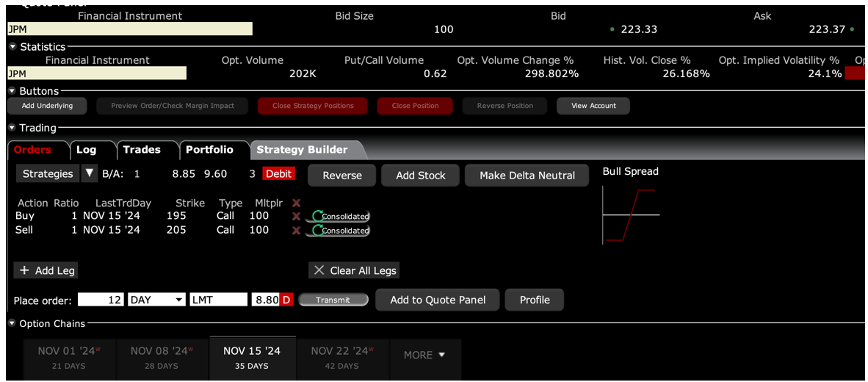Image resolution: width=868 pixels, height=382 pixels.
Task: Click the Bid price 223.33
Action: [x=639, y=29]
